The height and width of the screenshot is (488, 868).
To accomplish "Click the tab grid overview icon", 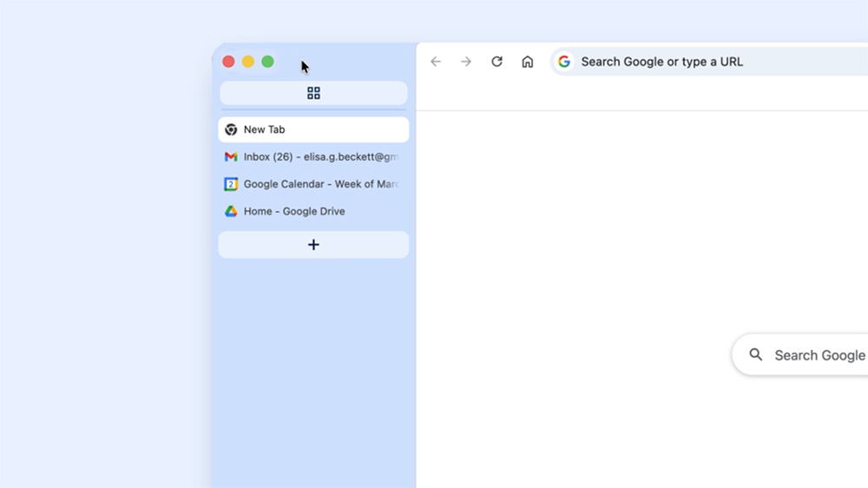I will click(313, 93).
